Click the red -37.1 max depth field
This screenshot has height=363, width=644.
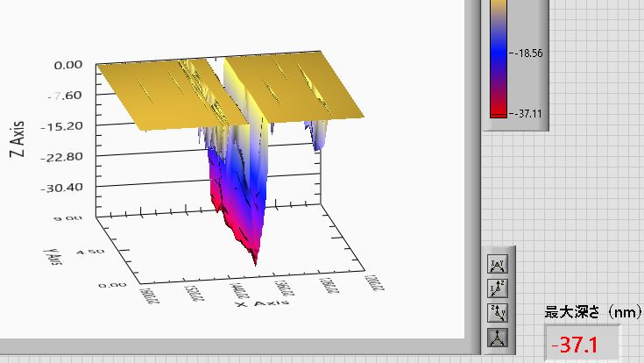pos(582,345)
